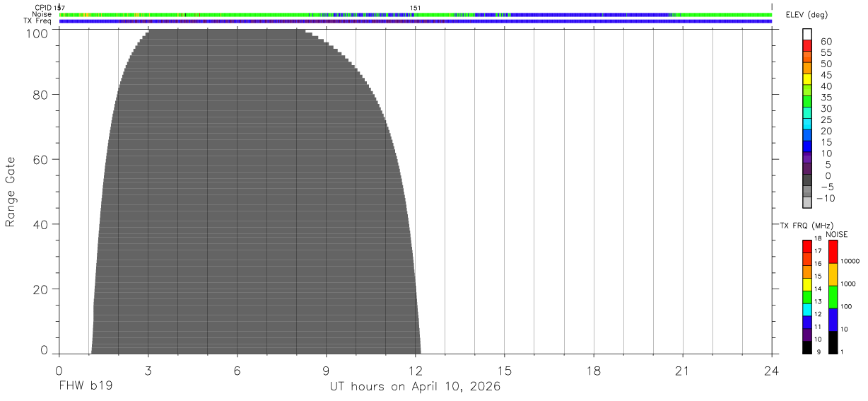
Task: Select ELEV swatch between 15 and 20 degrees
Action: click(x=807, y=136)
